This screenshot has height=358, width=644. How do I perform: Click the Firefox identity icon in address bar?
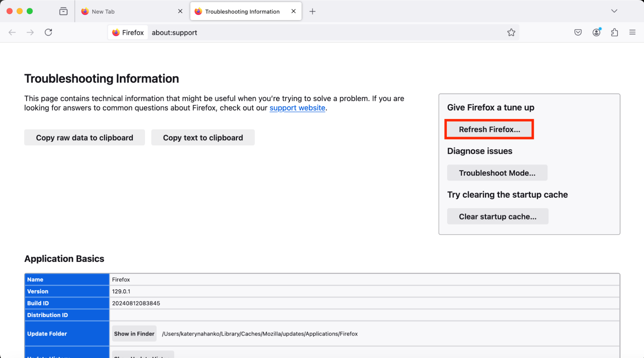(128, 33)
